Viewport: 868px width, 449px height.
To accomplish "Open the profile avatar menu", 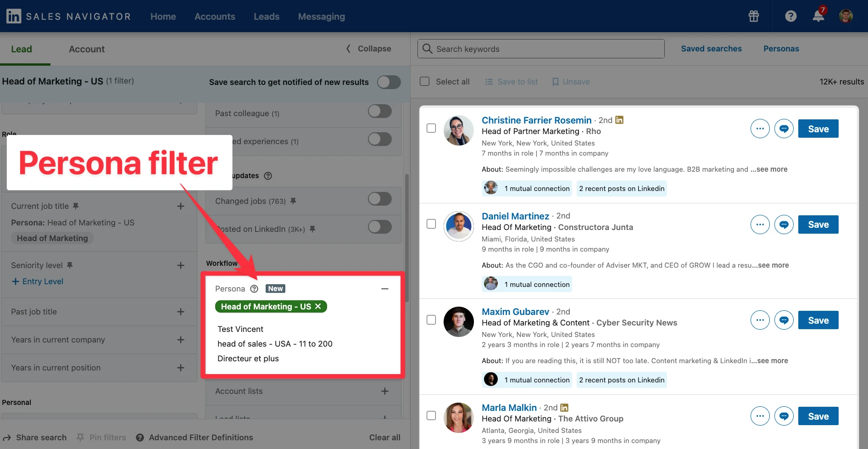I will [x=846, y=16].
